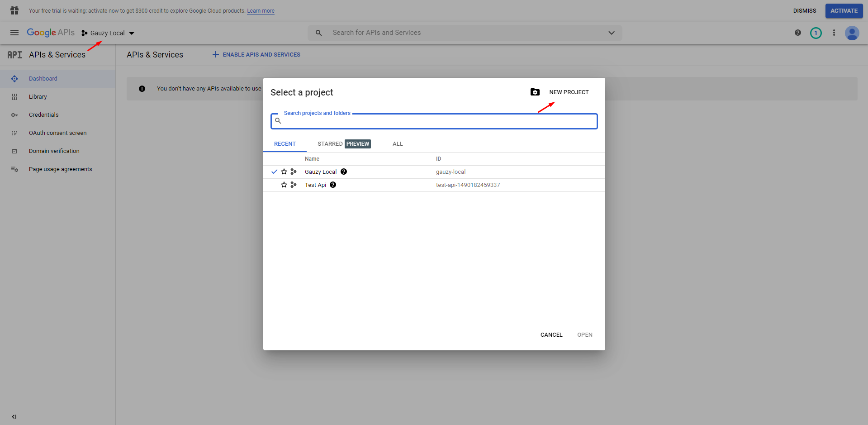This screenshot has height=425, width=868.
Task: Open OAuth consent screen in the sidebar
Action: pyautogui.click(x=58, y=133)
